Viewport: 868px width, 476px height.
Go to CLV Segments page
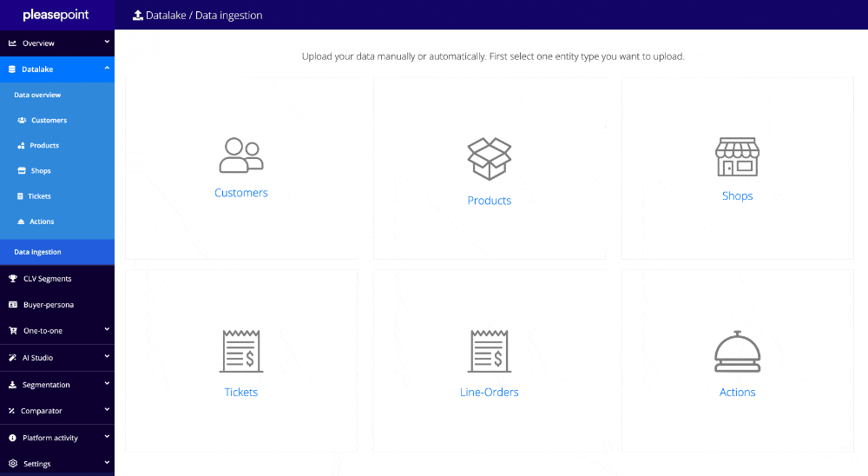coord(47,279)
